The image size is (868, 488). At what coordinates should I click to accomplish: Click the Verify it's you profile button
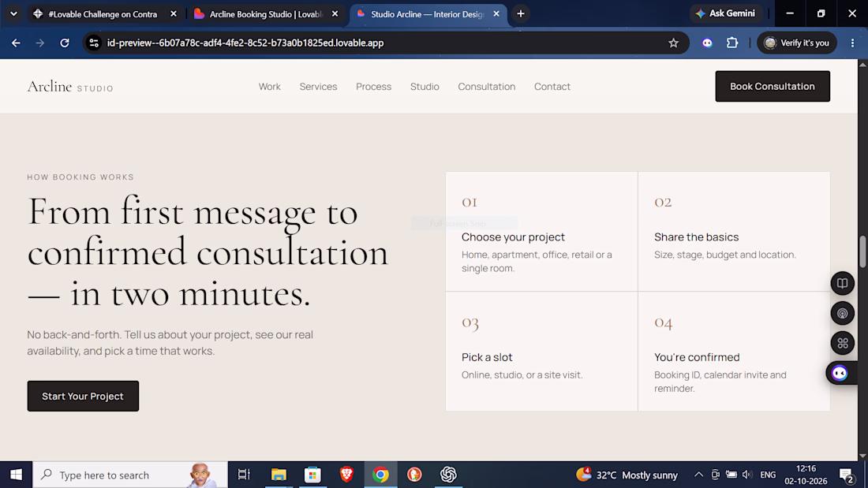797,43
